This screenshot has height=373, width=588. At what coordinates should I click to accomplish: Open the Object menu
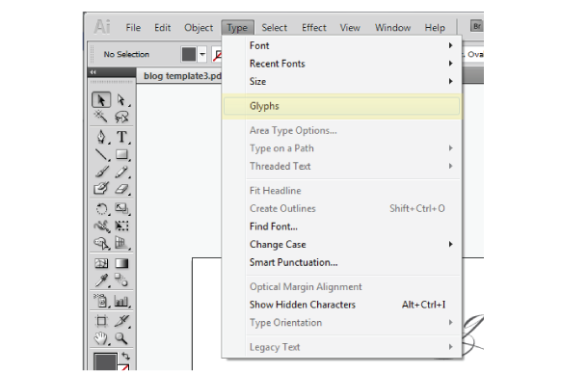tap(199, 28)
